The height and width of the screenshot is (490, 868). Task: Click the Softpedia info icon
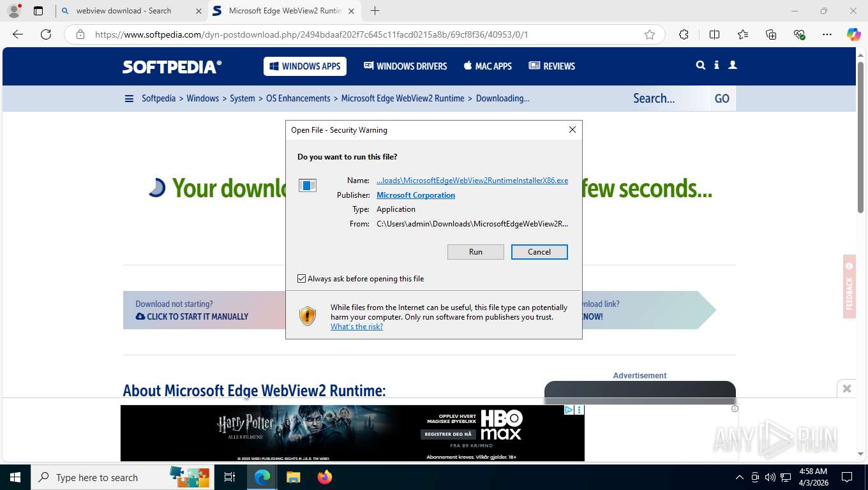point(717,65)
